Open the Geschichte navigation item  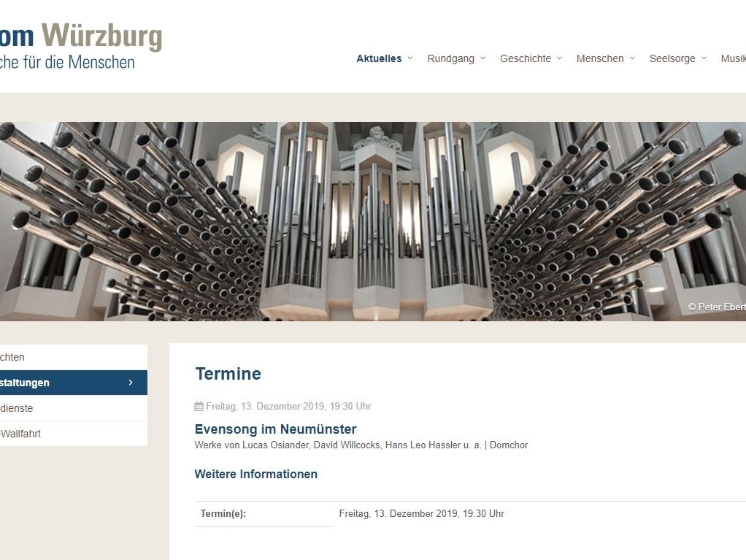tap(526, 58)
